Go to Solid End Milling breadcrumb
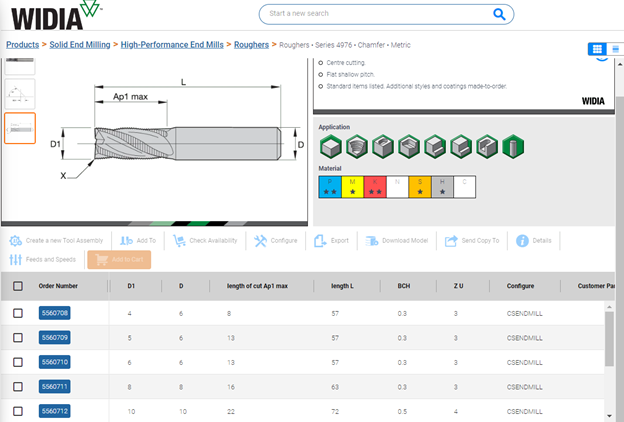The image size is (624, 422). click(x=80, y=45)
